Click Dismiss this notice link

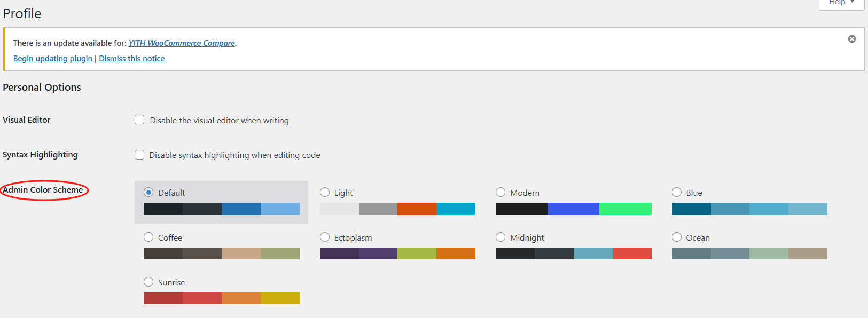[132, 59]
